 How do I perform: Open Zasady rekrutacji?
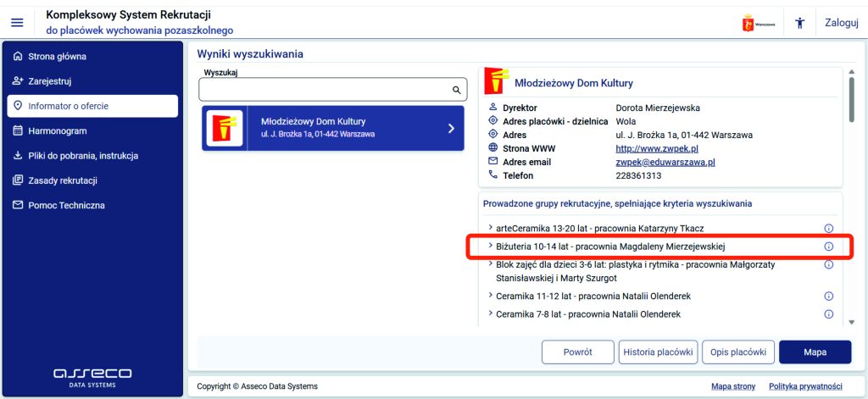point(92,180)
